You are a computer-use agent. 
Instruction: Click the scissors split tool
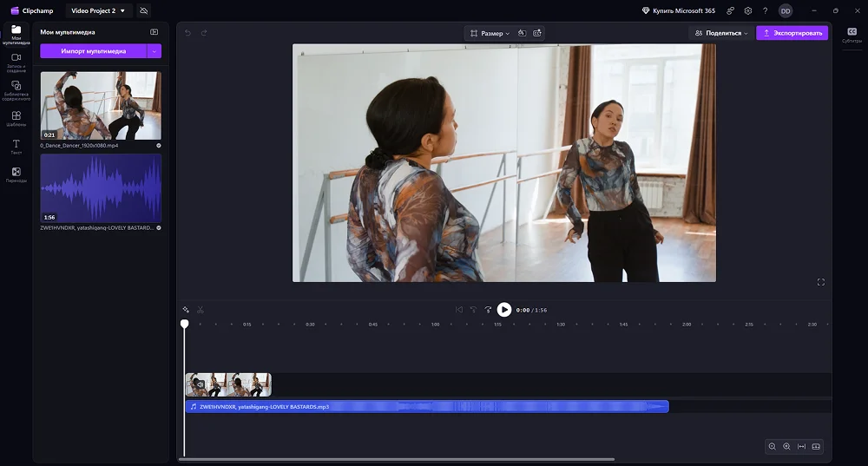(x=201, y=310)
